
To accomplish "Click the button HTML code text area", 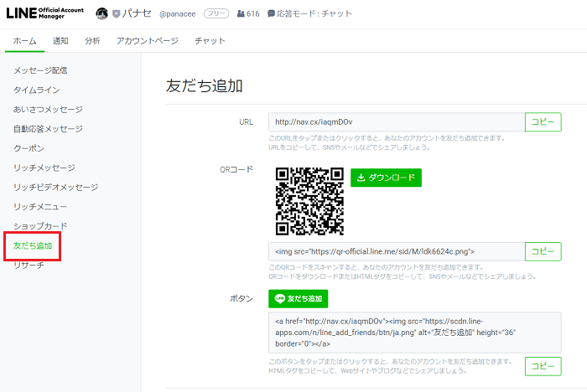I will click(x=415, y=333).
